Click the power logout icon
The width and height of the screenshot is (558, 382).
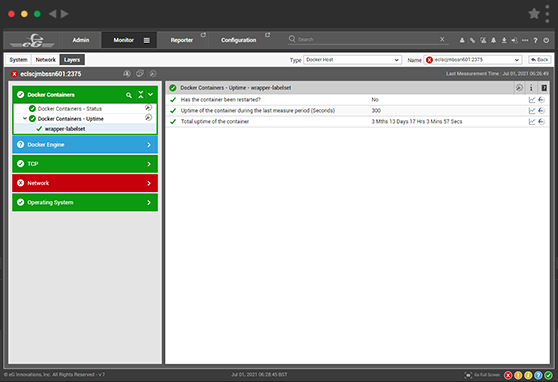pyautogui.click(x=546, y=40)
